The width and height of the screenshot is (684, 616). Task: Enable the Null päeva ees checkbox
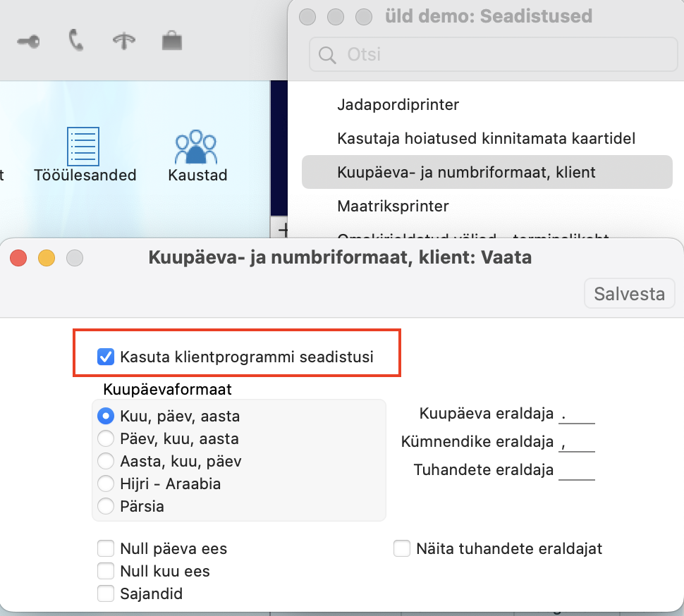pos(106,548)
